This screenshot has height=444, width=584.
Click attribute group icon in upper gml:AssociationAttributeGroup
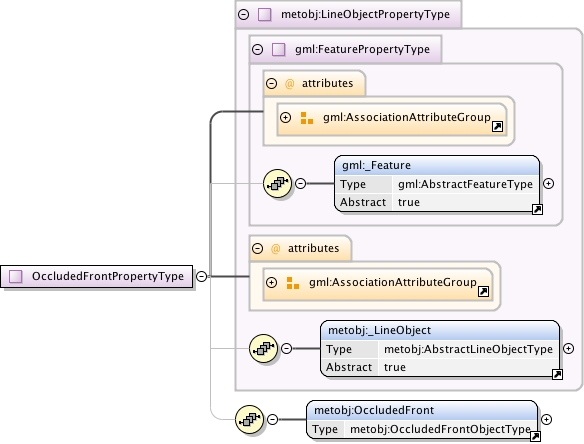307,118
